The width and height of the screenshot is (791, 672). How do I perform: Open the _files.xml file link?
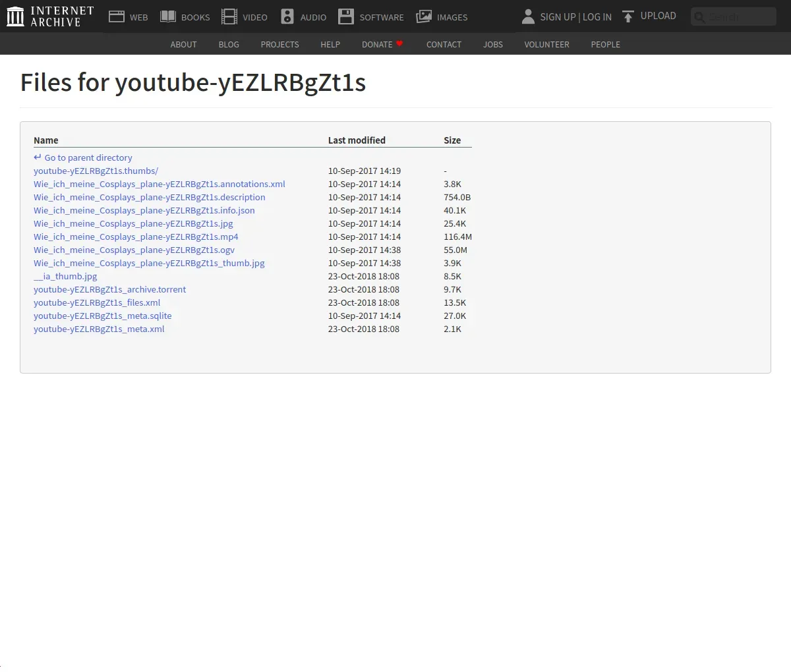(97, 302)
